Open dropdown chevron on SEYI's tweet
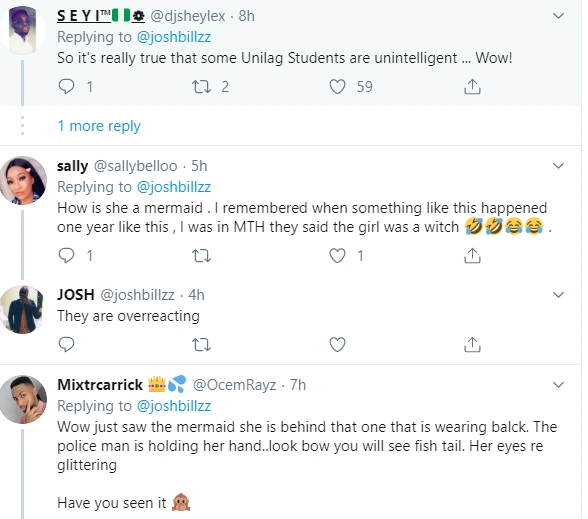This screenshot has height=519, width=588. click(x=558, y=16)
